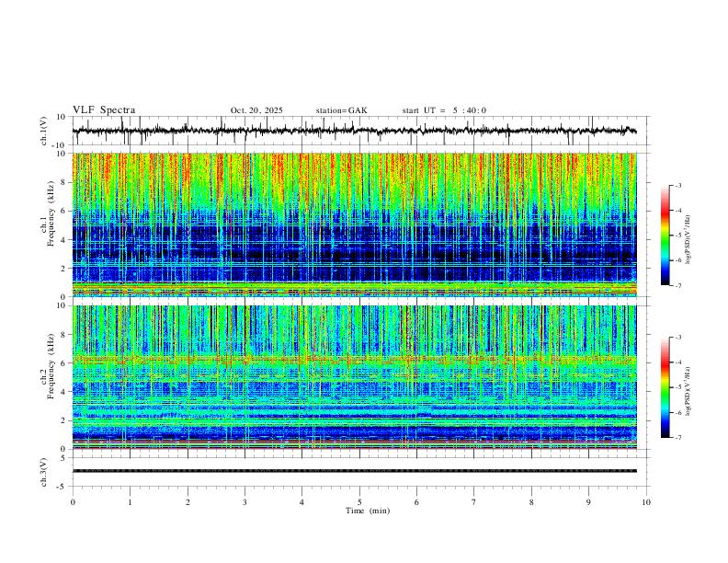Click the ch.1 color bar "log(PSD)(V²/Hz)" label
Viewport: 728px width, 563px height.
pos(688,240)
